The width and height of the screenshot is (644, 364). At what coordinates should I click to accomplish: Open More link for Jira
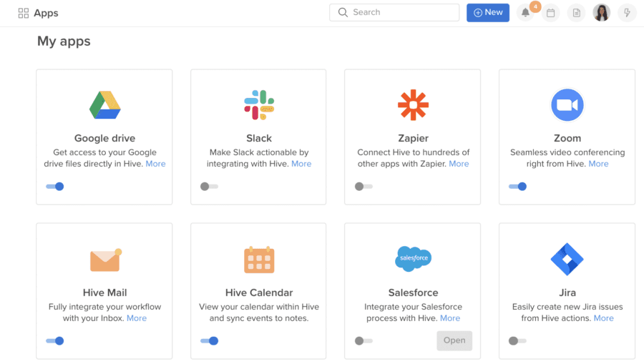pos(604,318)
